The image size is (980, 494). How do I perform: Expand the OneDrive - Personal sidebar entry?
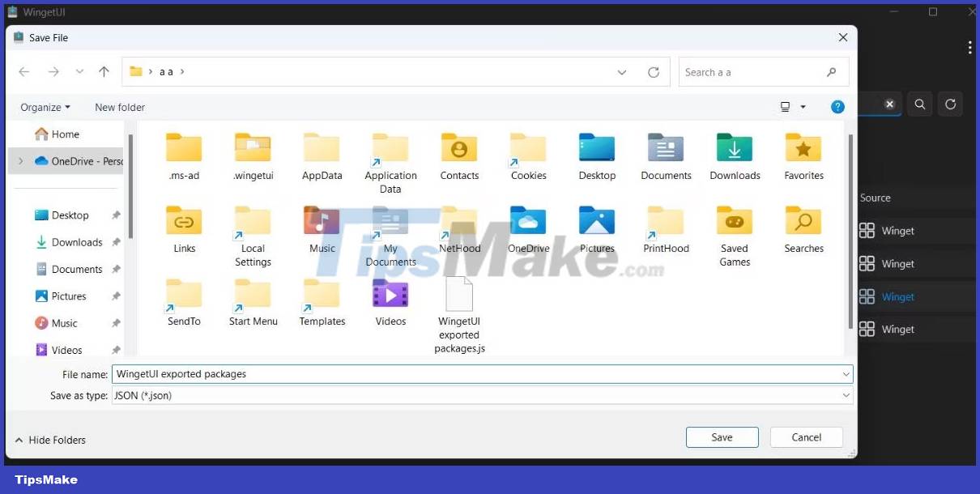pos(20,160)
